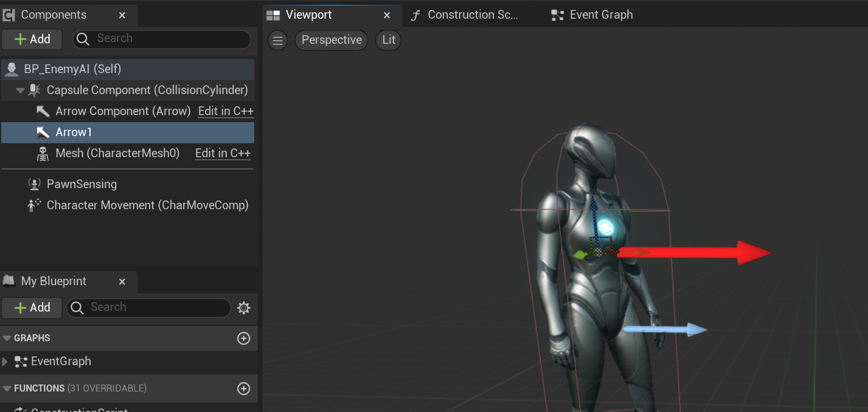Screen dimensions: 868x412
Task: Add a new graph with plus icon
Action: 244,338
